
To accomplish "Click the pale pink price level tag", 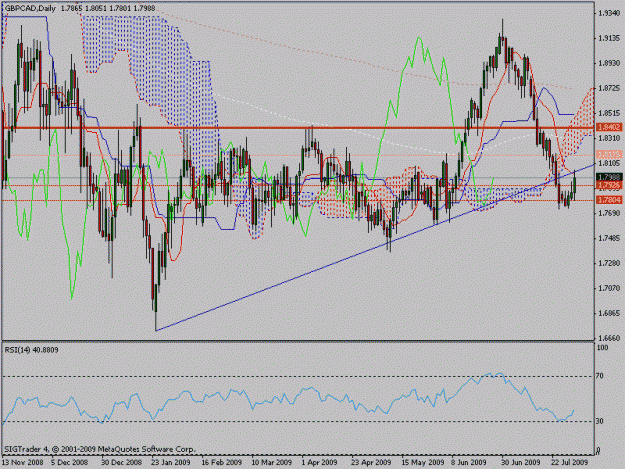I will (609, 154).
